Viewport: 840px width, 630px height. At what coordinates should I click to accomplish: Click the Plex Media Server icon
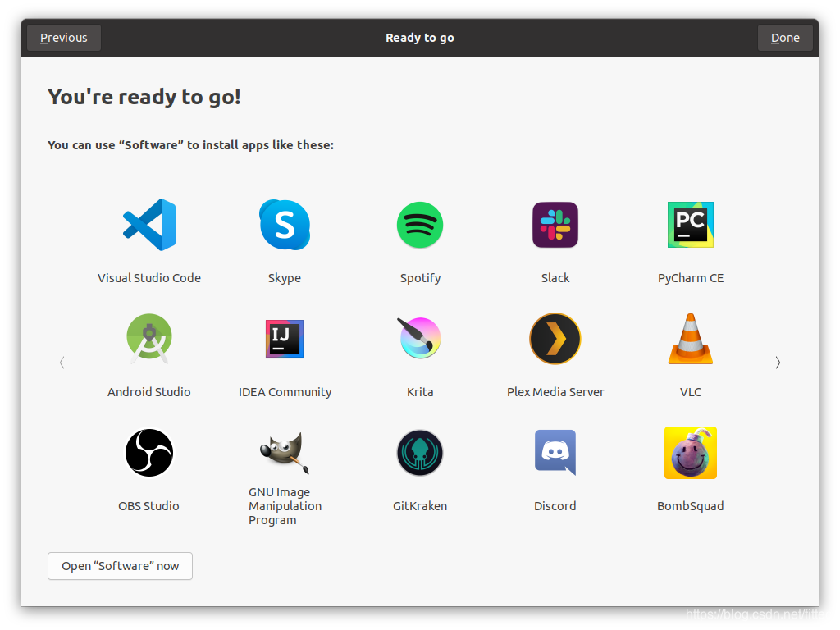pos(555,339)
